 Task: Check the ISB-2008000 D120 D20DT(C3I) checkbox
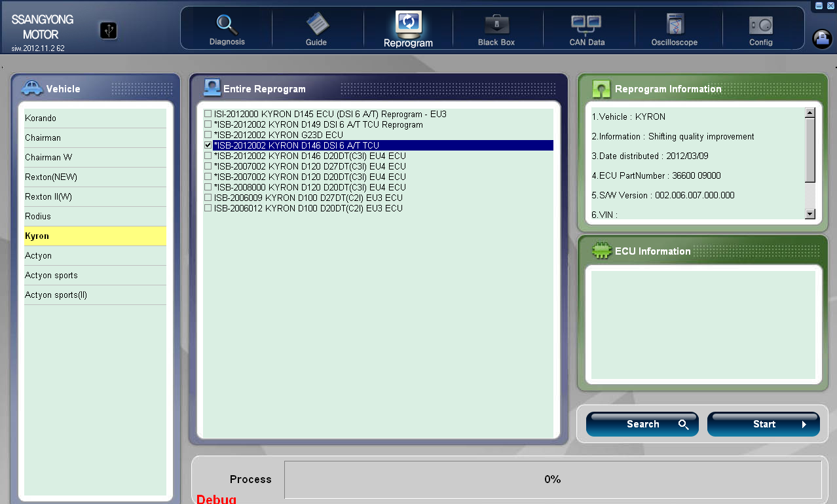[208, 187]
